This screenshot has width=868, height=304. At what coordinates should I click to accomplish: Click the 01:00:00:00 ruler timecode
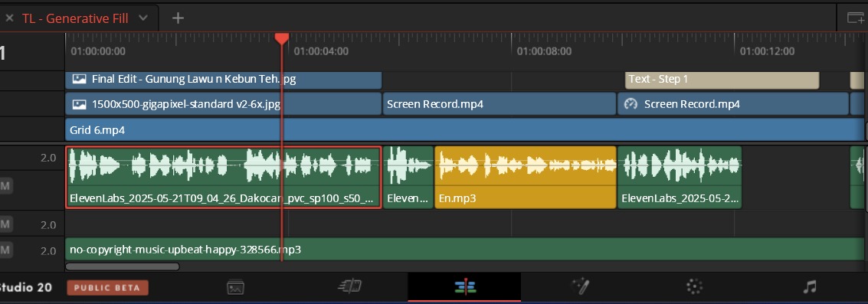pyautogui.click(x=98, y=51)
